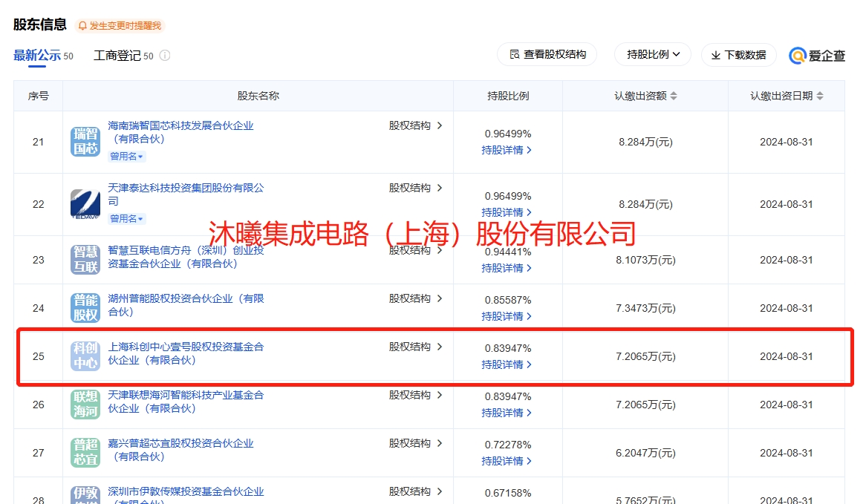Open 上海科创中心壹号股权投资基金 link
This screenshot has height=504, width=866.
pyautogui.click(x=186, y=354)
